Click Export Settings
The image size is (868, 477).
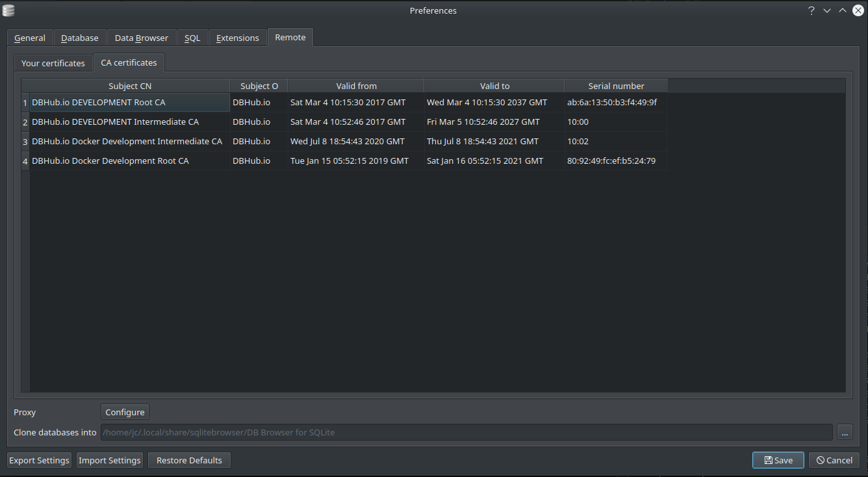click(39, 459)
